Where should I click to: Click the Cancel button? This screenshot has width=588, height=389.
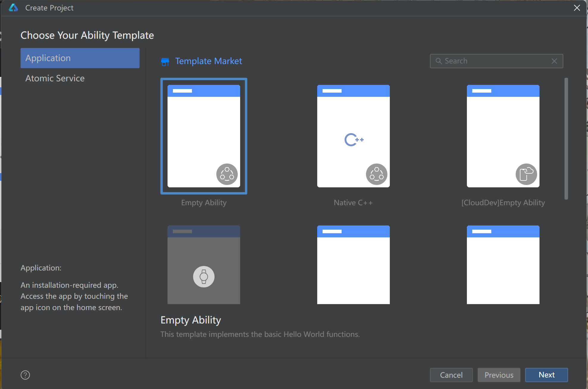(x=451, y=375)
